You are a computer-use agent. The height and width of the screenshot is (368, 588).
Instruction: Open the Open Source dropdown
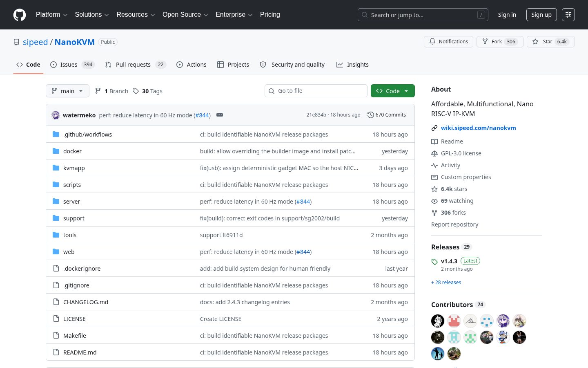[185, 15]
